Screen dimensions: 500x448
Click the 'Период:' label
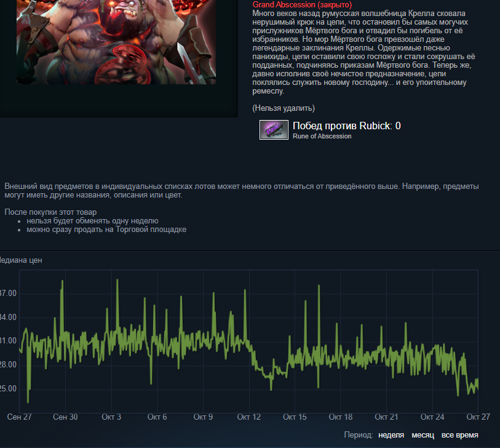(359, 435)
